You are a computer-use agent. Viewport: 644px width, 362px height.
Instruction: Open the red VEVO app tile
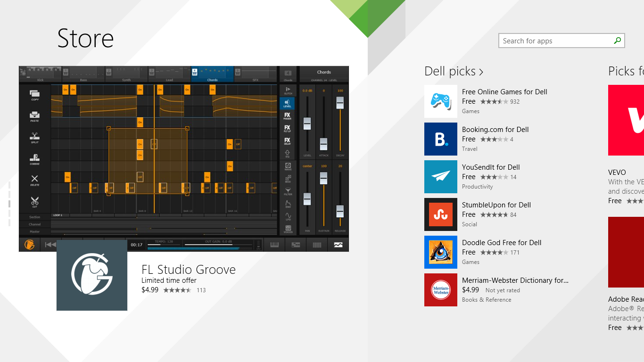click(x=626, y=120)
